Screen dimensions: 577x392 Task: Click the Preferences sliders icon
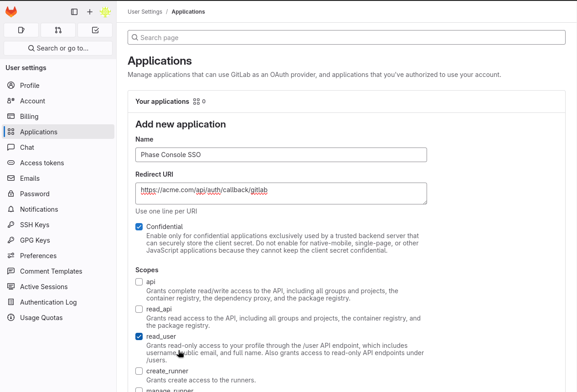pos(11,255)
